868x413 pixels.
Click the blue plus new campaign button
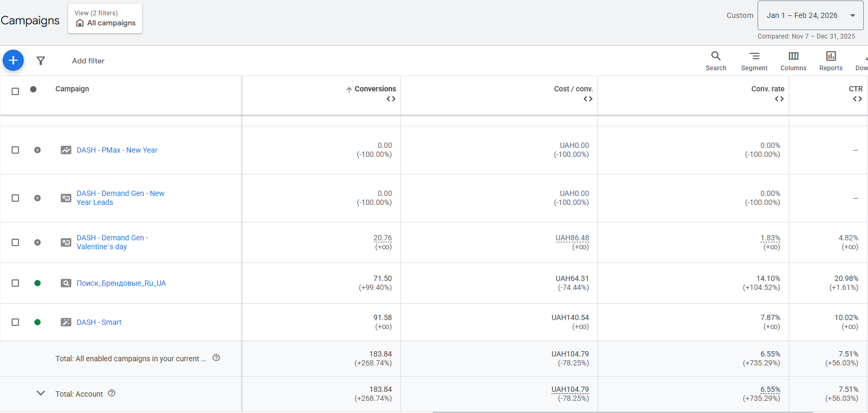click(x=13, y=61)
